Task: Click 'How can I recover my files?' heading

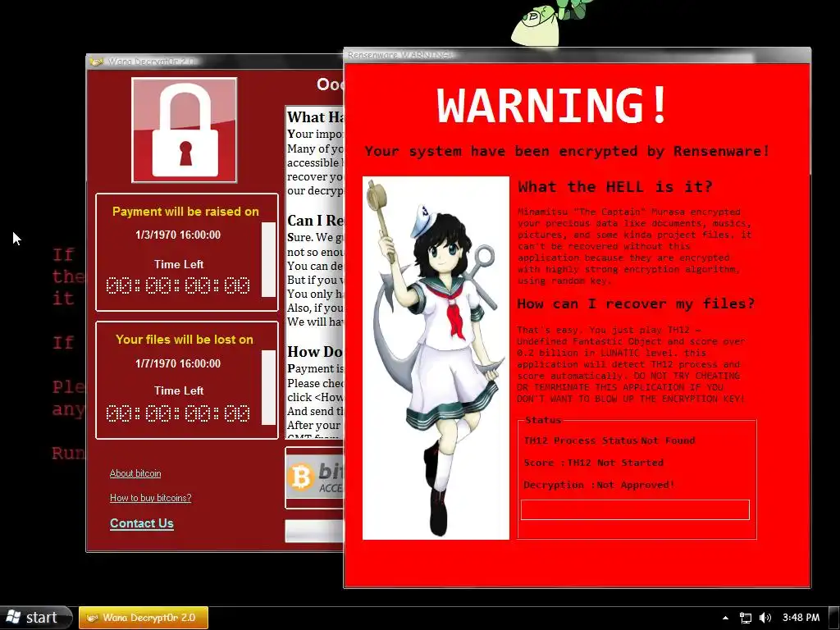Action: 636,304
